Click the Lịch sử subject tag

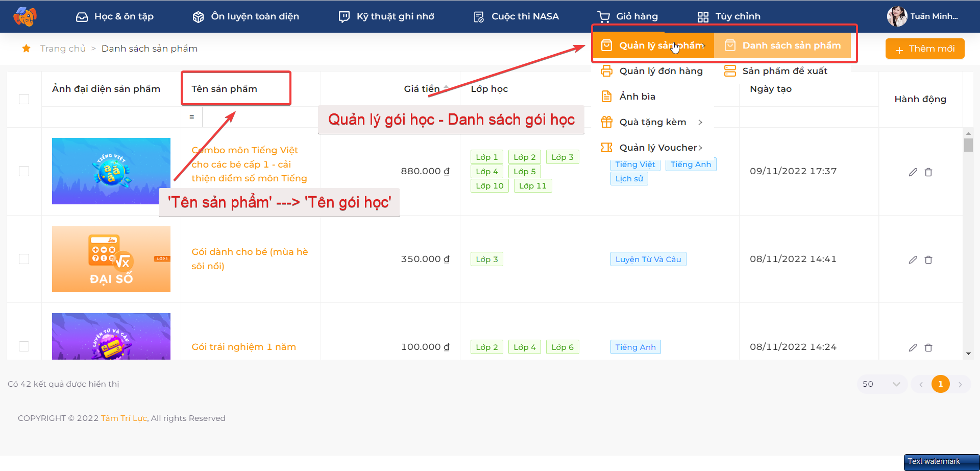click(629, 179)
